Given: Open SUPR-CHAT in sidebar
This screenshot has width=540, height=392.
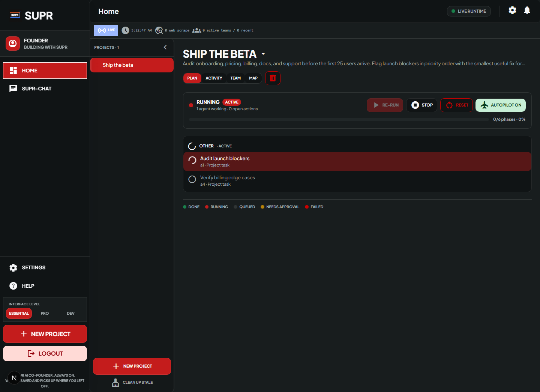Looking at the screenshot, I should click(x=45, y=89).
